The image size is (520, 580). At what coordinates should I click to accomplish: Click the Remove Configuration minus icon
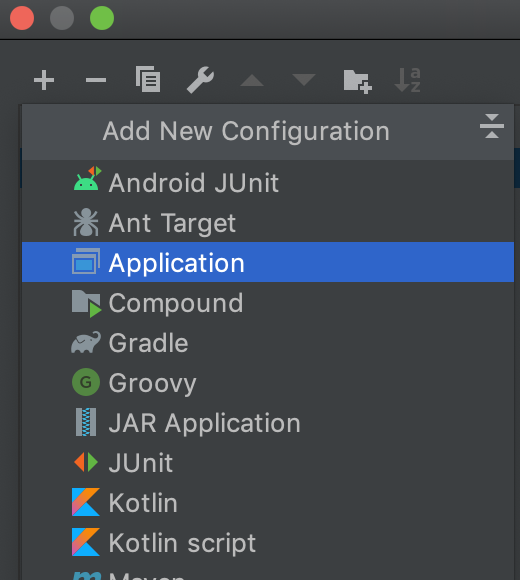[x=96, y=80]
